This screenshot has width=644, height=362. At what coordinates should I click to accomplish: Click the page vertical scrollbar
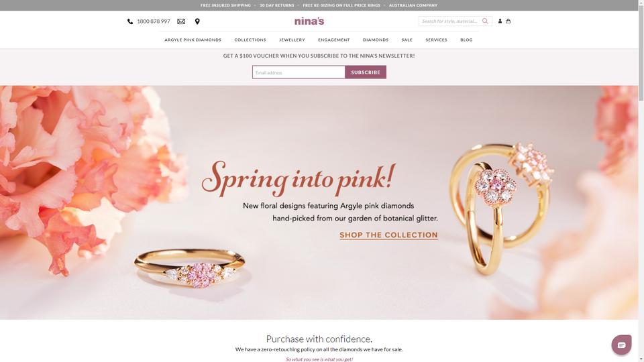click(641, 181)
